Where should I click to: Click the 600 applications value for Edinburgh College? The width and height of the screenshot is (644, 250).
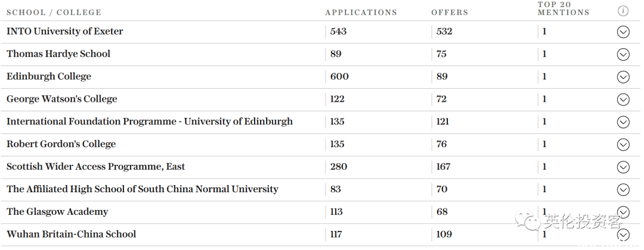tap(339, 76)
